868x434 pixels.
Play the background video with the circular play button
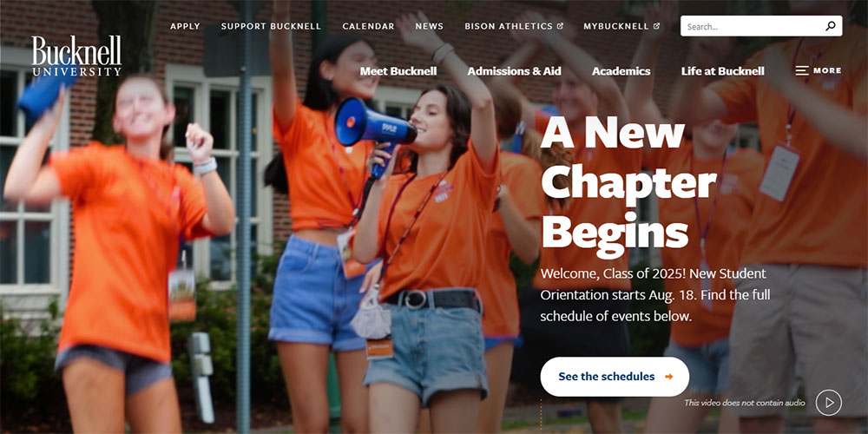click(x=829, y=403)
